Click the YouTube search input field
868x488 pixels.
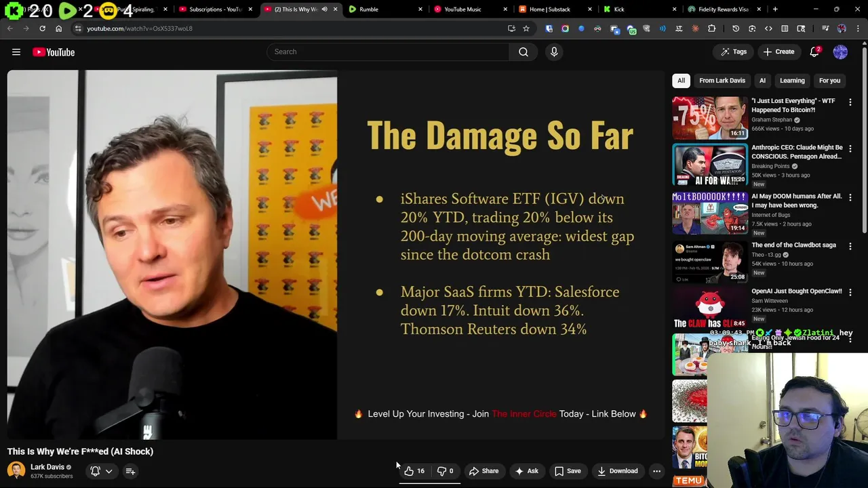point(388,52)
